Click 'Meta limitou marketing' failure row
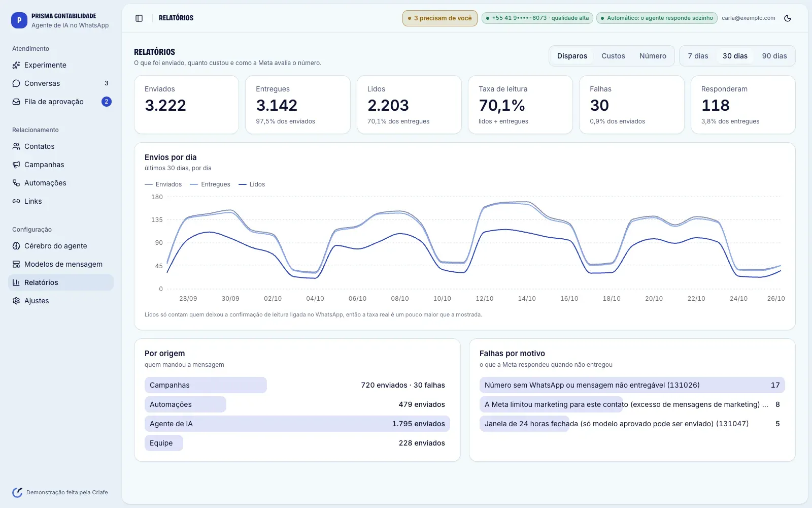Screen dimensions: 812x508 tap(632, 404)
